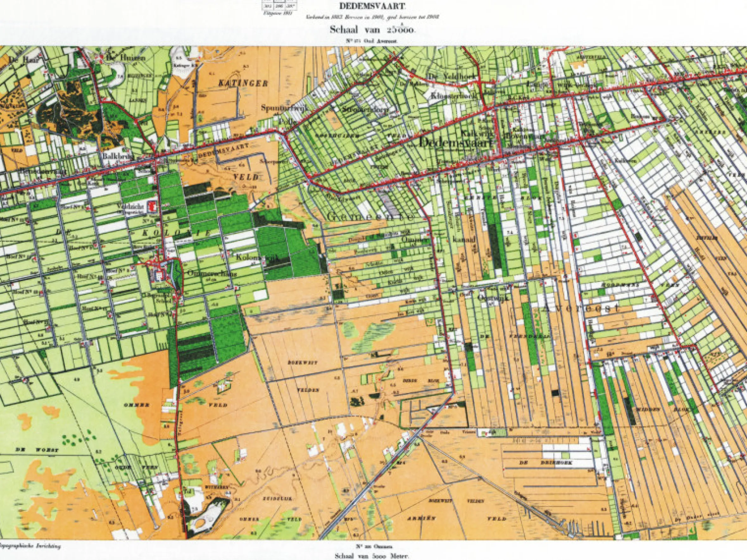Click the Ommerschans place label

click(212, 273)
